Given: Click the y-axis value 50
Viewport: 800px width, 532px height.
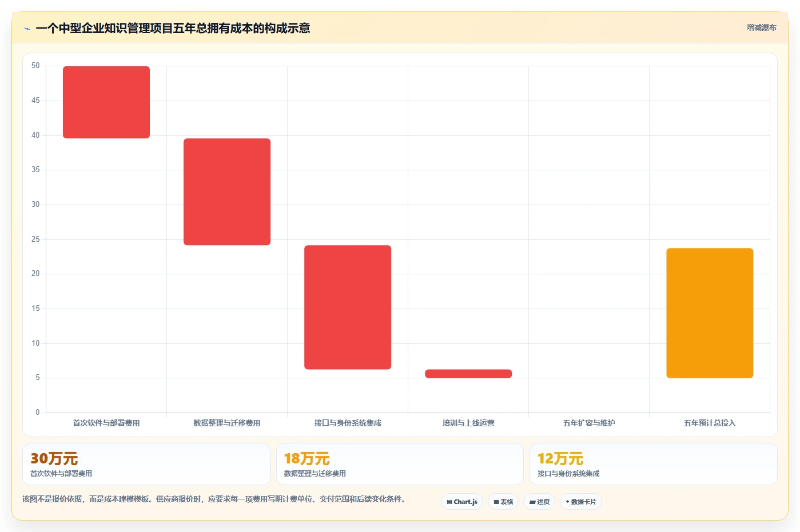Looking at the screenshot, I should pos(35,66).
